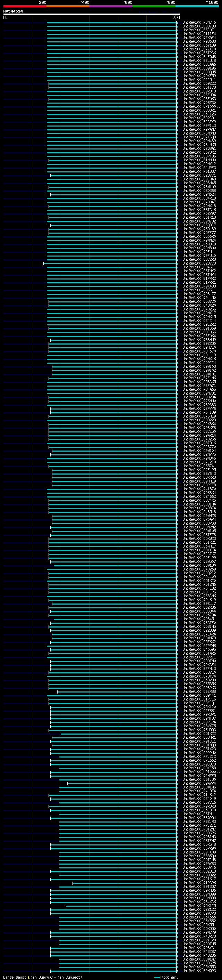Viewport: 222px width, 980px height.
Task: Click hit label UniRef100_Q23771
Action: [x=199, y=175]
